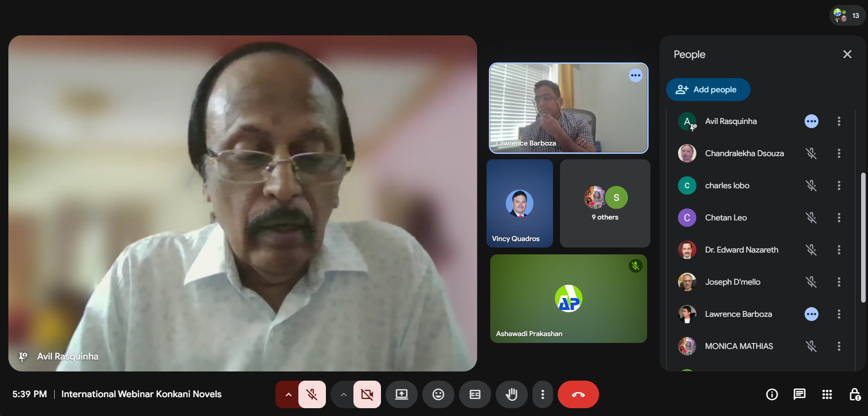Click the Add people button
The height and width of the screenshot is (416, 868).
(708, 90)
